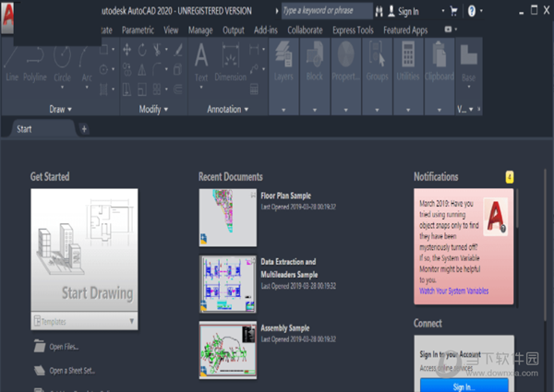
Task: Click the Move tool icon
Action: [126, 50]
